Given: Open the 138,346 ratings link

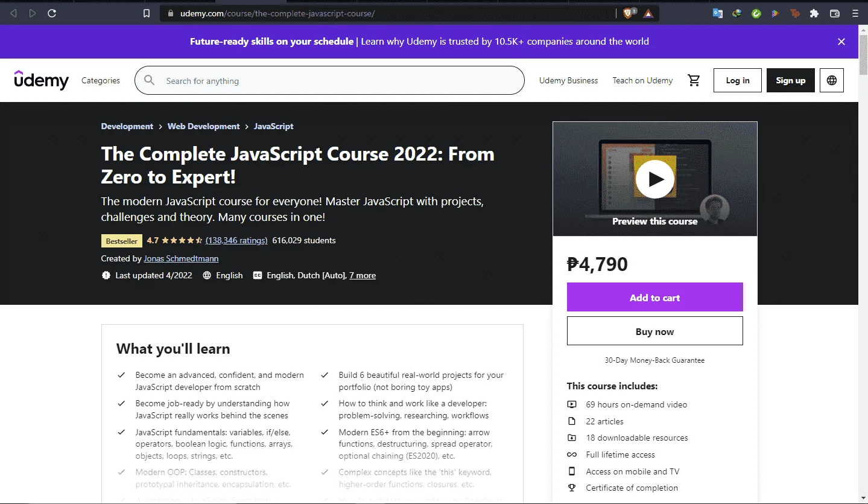Looking at the screenshot, I should [x=236, y=240].
